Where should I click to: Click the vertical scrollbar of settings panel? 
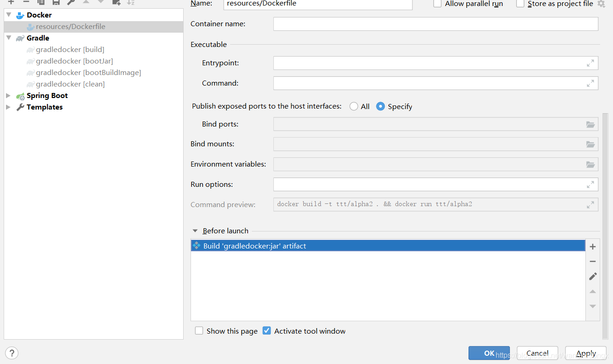click(x=605, y=225)
